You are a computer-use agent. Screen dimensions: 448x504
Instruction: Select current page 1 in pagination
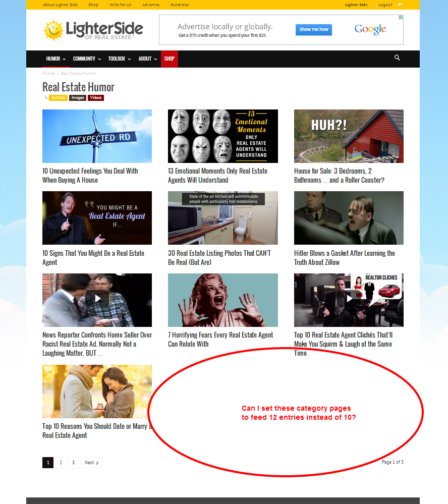point(48,463)
